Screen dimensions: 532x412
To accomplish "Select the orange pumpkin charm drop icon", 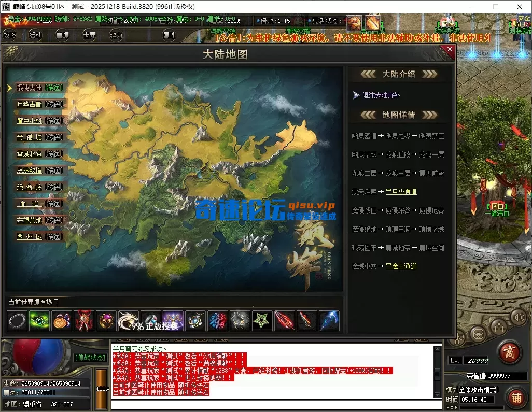I will tap(62, 320).
